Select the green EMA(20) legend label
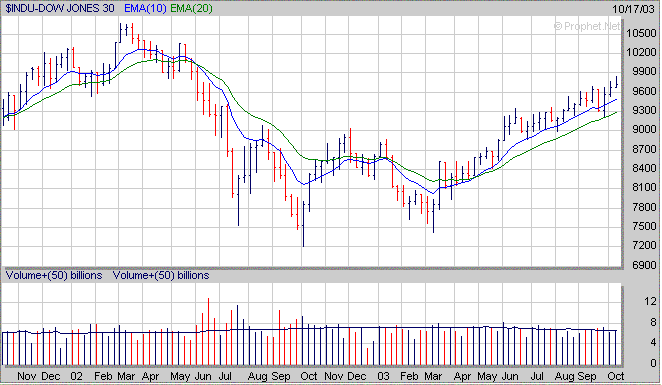This screenshot has height=385, width=662. (191, 8)
